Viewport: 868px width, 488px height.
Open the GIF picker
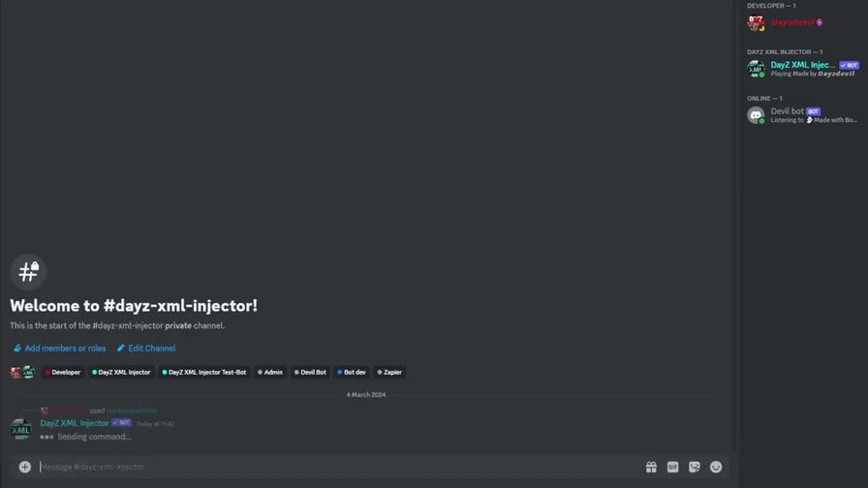click(672, 467)
